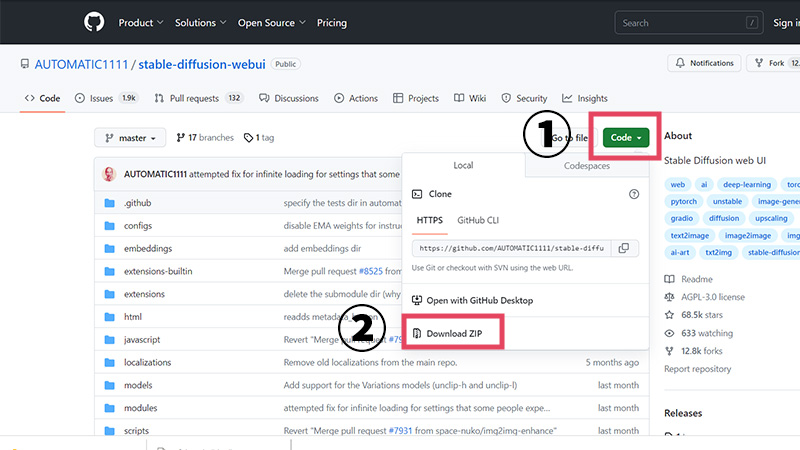Click the 'gradio' topic tag
800x450 pixels.
[682, 218]
